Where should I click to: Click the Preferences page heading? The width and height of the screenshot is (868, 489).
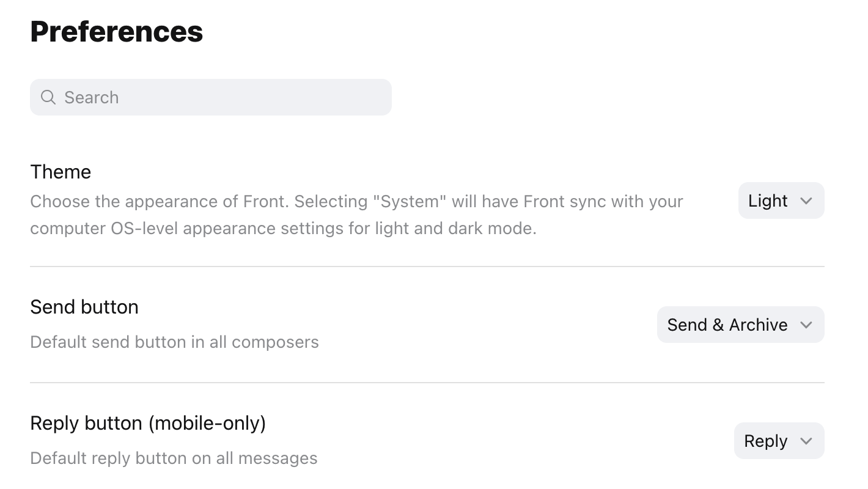click(x=116, y=31)
